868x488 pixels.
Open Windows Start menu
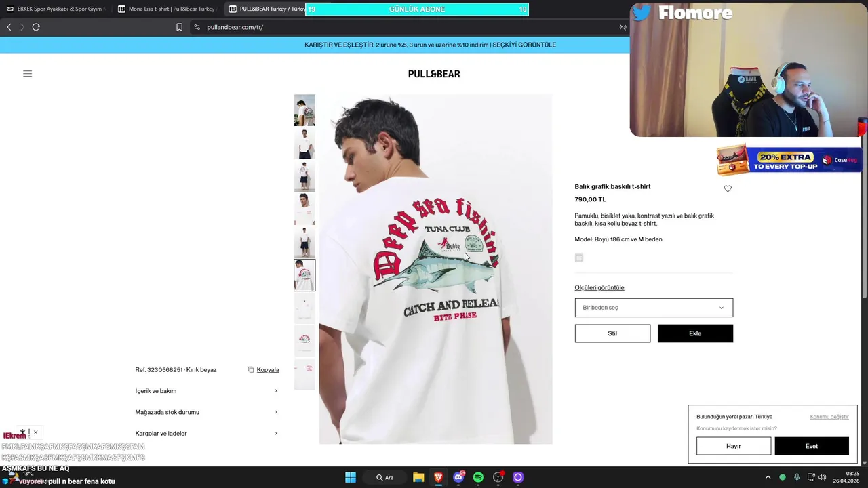pos(351,477)
